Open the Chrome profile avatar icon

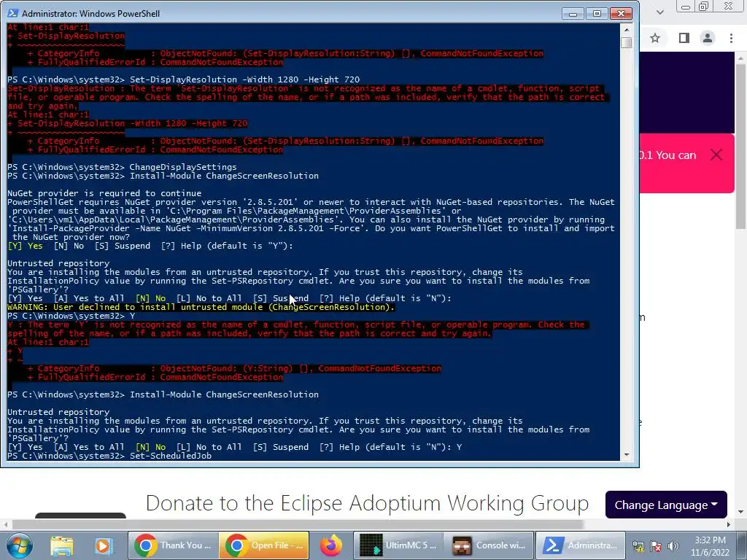[x=708, y=38]
